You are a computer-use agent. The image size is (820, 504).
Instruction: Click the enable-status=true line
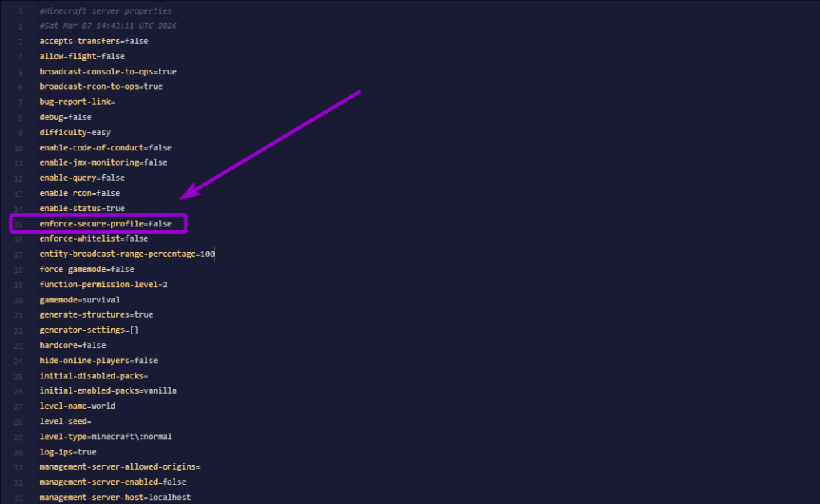[82, 208]
